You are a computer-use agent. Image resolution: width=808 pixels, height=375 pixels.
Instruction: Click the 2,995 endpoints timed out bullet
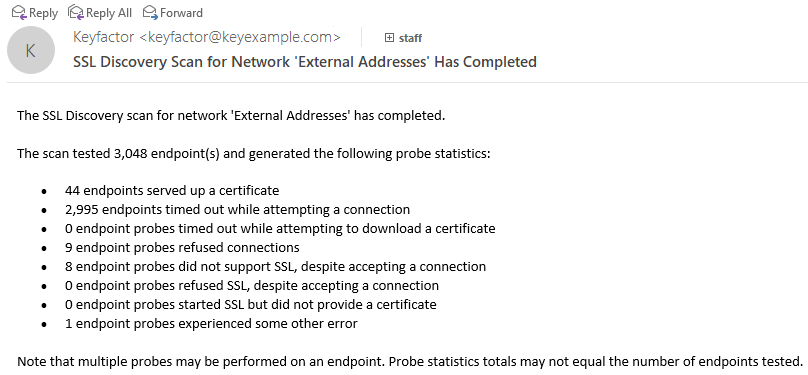pyautogui.click(x=238, y=210)
